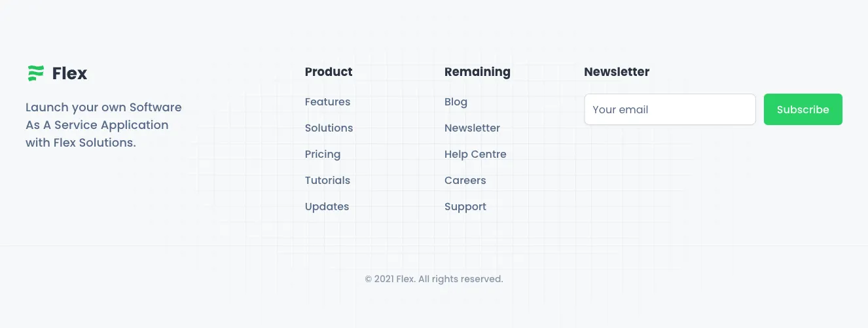Click the Remaining column heading

477,72
